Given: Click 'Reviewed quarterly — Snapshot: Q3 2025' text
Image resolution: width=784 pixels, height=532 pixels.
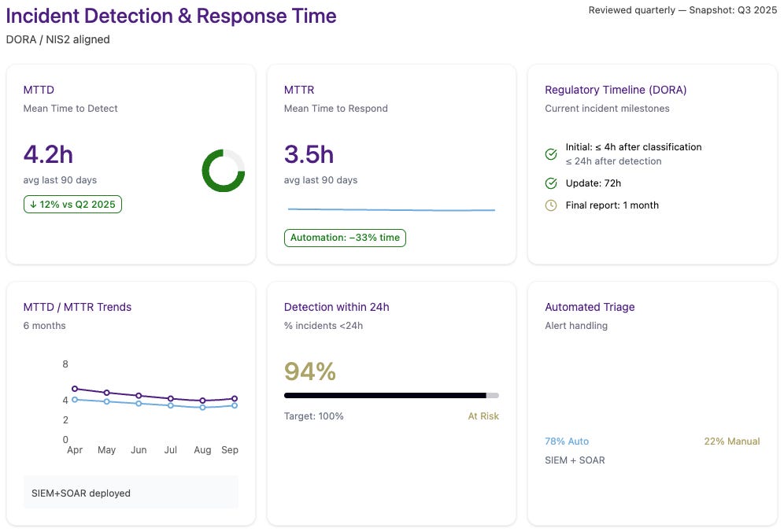Looking at the screenshot, I should click(682, 10).
